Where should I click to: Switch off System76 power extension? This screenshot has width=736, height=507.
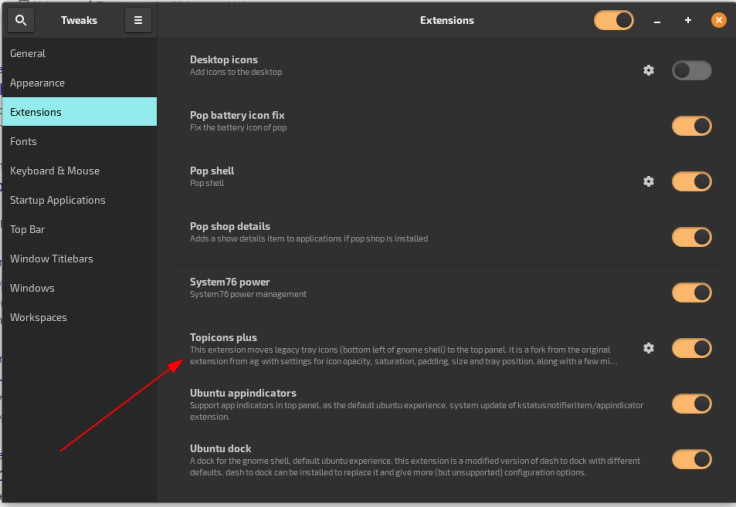click(x=691, y=292)
